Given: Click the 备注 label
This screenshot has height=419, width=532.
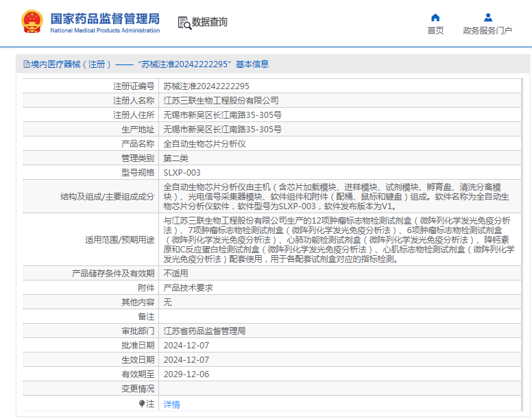Looking at the screenshot, I should coord(146,317).
